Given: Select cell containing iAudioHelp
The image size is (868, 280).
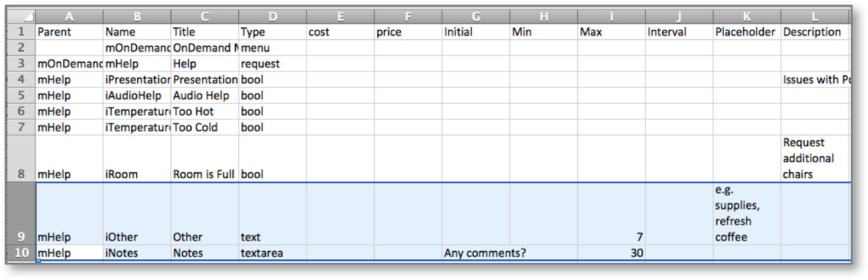Looking at the screenshot, I should click(x=137, y=95).
